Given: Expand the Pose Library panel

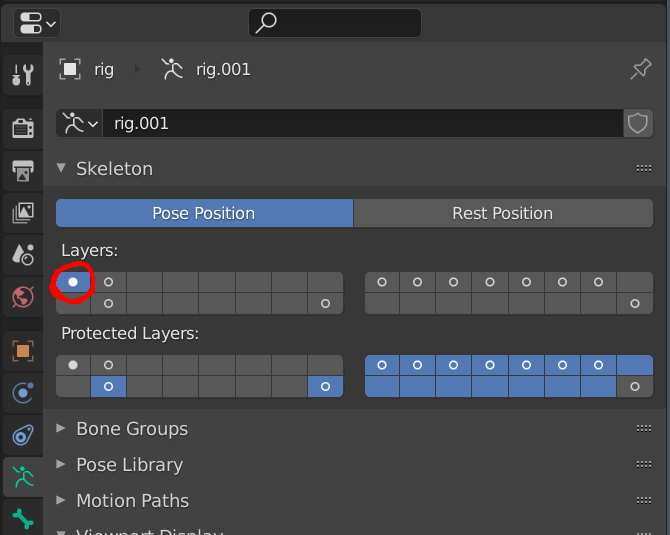Looking at the screenshot, I should tap(61, 464).
